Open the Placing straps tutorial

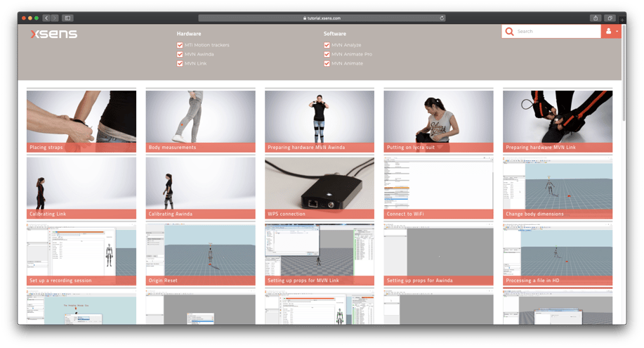point(81,121)
